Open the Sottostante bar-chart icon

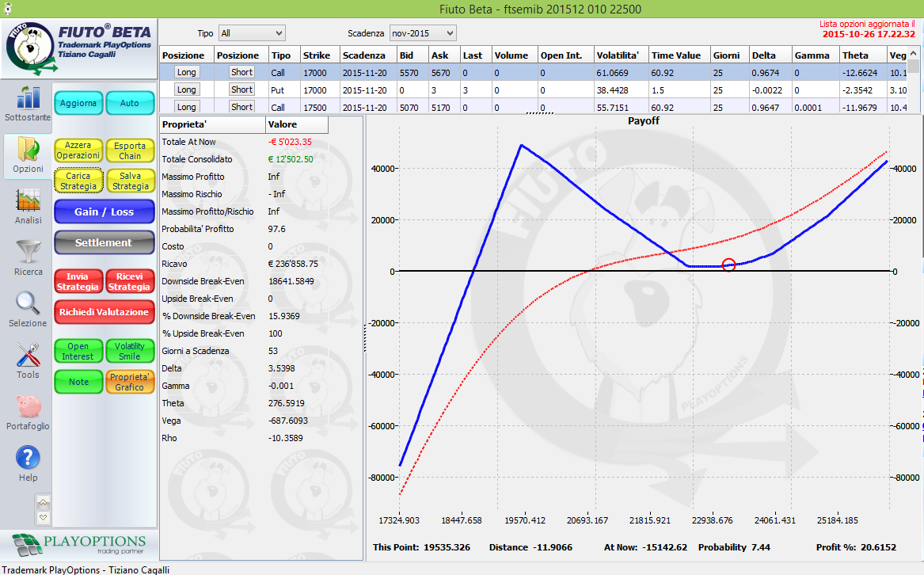[28, 98]
